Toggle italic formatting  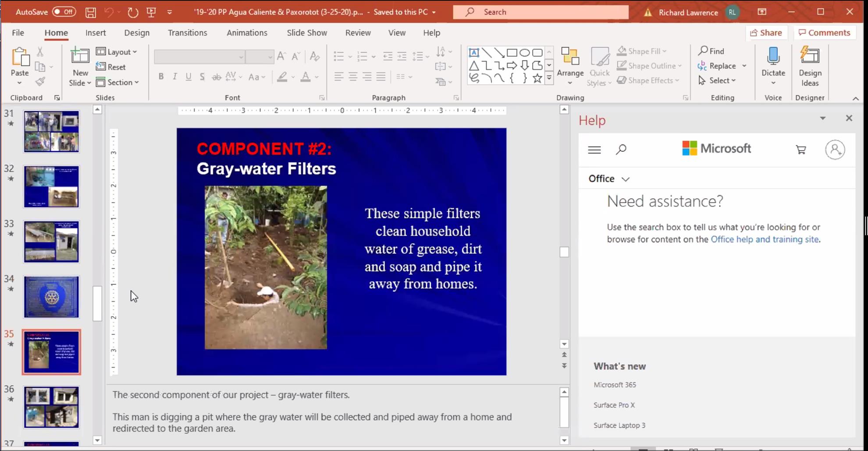[174, 77]
